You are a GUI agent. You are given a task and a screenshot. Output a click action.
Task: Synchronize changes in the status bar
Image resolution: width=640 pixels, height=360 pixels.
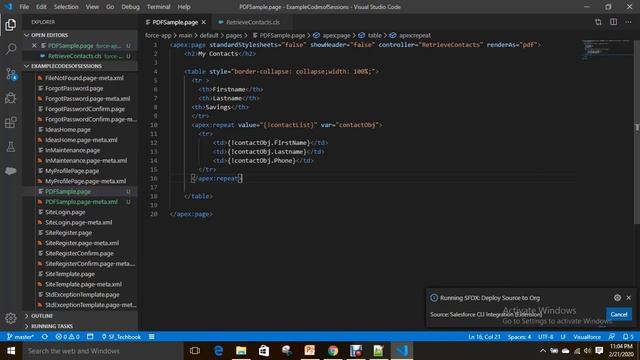[x=45, y=337]
